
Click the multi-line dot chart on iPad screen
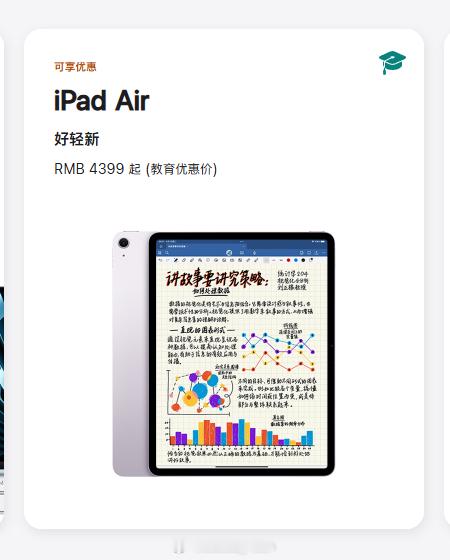[x=279, y=353]
